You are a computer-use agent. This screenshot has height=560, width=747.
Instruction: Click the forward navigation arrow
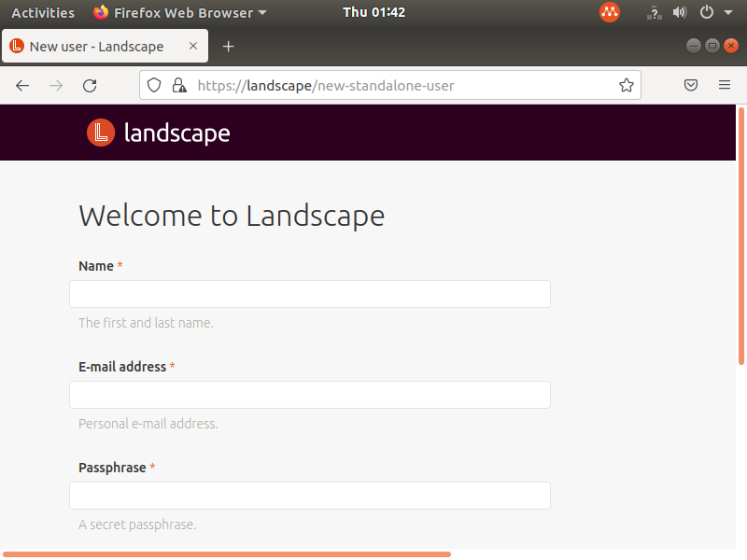click(56, 86)
